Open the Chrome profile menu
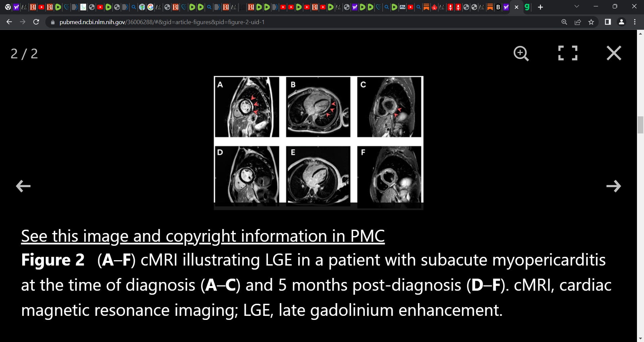This screenshot has height=342, width=644. click(x=621, y=22)
